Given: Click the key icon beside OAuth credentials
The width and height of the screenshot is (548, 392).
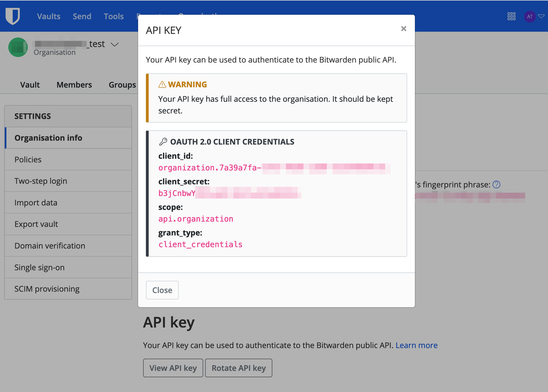Looking at the screenshot, I should [163, 142].
